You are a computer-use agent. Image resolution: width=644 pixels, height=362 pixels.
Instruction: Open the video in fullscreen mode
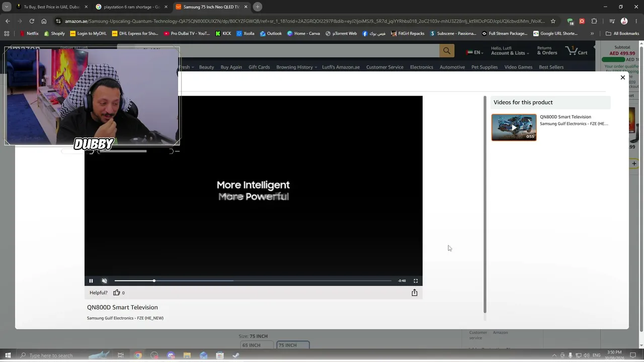coord(416,281)
